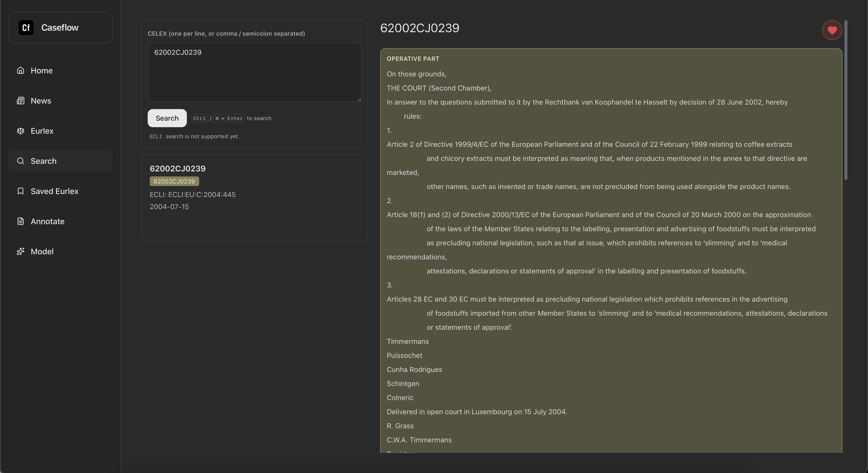The height and width of the screenshot is (473, 868).
Task: Click the 62002CJ0239 highlighted CELEX badge
Action: point(174,181)
